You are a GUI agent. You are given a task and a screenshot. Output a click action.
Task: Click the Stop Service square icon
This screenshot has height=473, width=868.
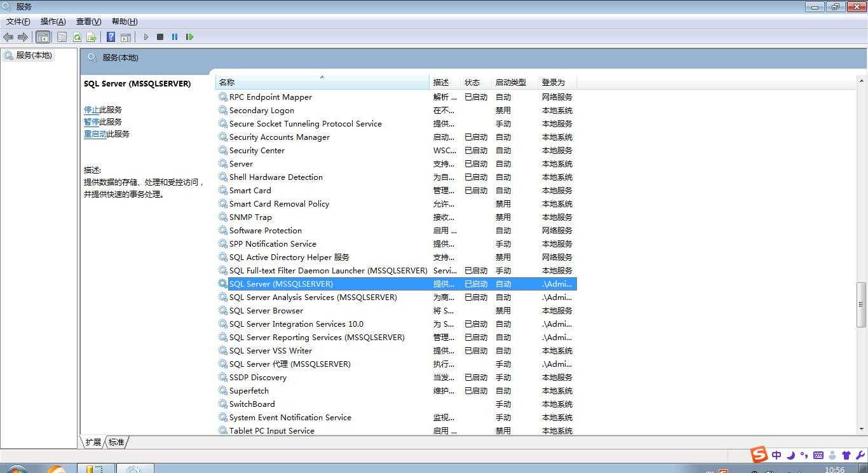coord(160,37)
